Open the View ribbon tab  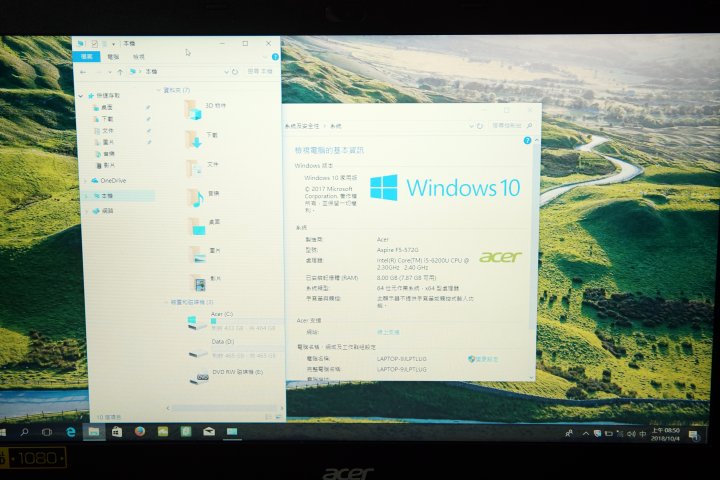tap(138, 57)
